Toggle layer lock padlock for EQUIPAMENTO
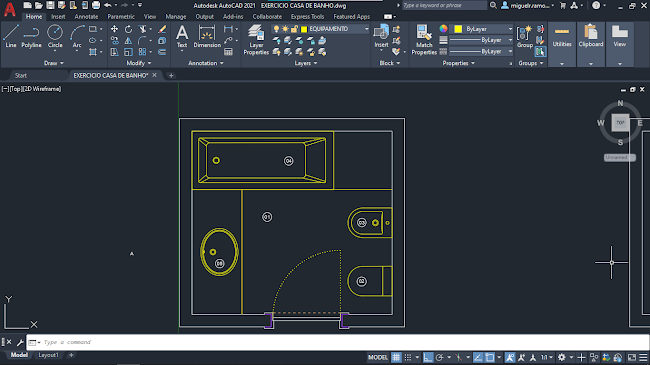The image size is (650, 365). click(294, 29)
